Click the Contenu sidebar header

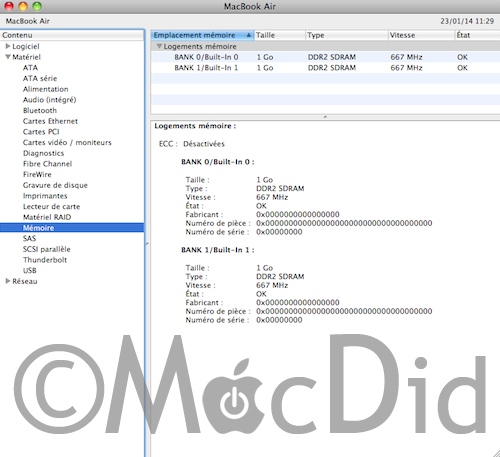(72, 35)
